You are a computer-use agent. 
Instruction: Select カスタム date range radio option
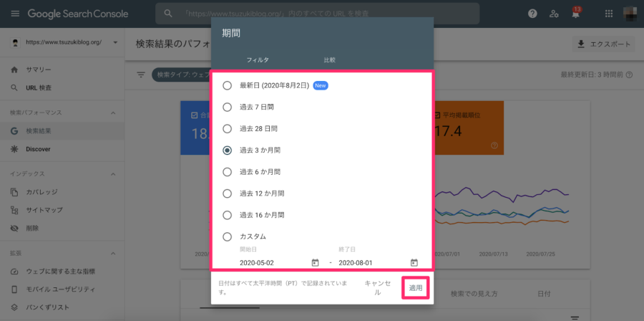pyautogui.click(x=227, y=236)
